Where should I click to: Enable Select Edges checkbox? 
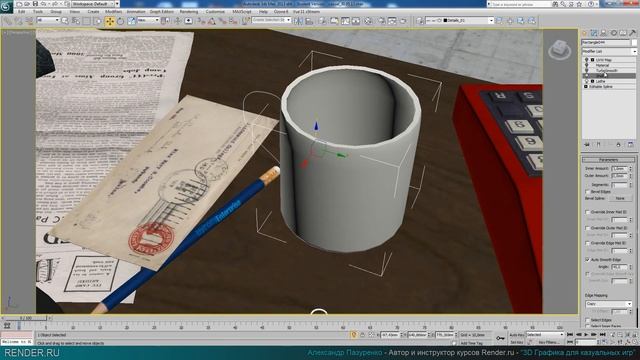[587, 320]
